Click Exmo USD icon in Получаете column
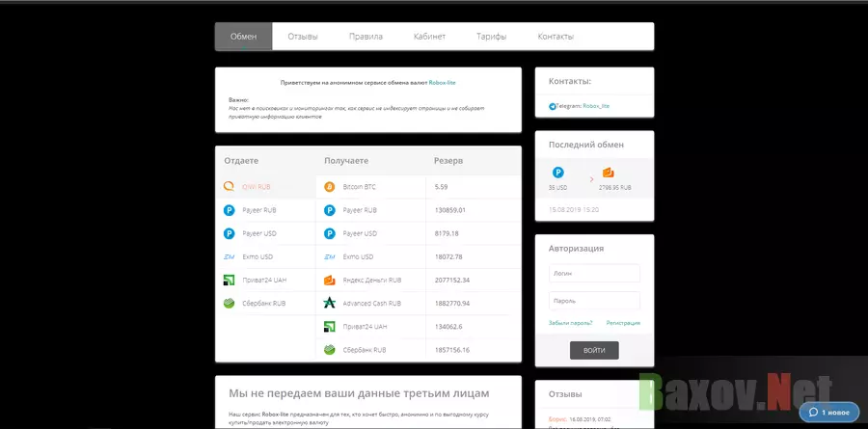The image size is (868, 429). click(x=330, y=256)
